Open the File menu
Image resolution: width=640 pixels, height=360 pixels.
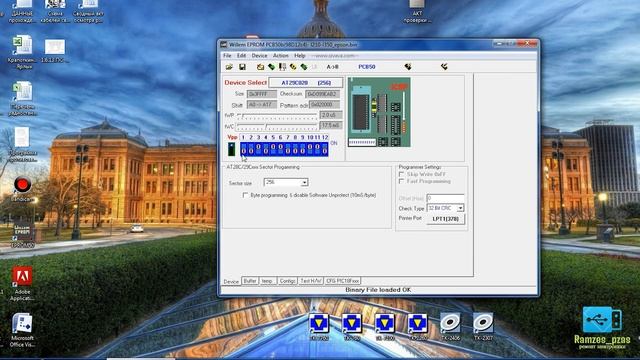point(227,56)
